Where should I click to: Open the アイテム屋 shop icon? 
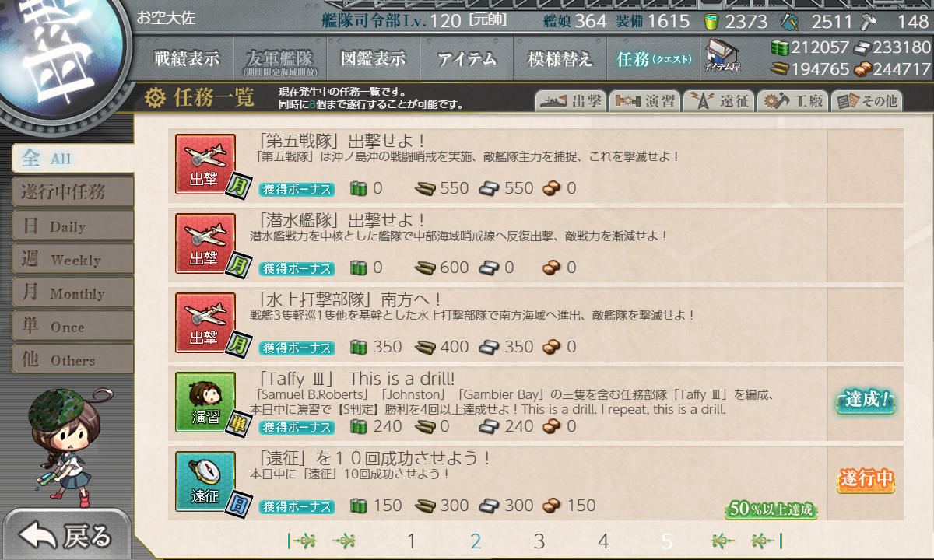pos(722,54)
